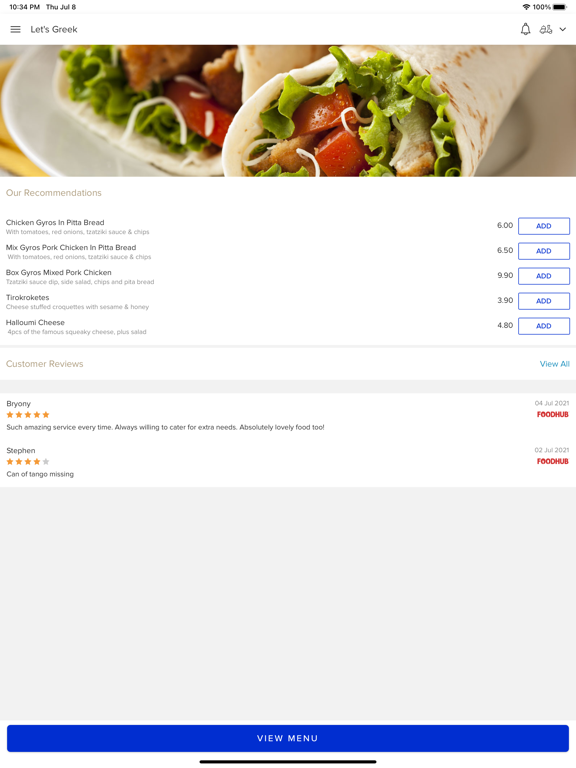576x768 pixels.
Task: Tap Stephen's four-star rating
Action: [x=28, y=462]
